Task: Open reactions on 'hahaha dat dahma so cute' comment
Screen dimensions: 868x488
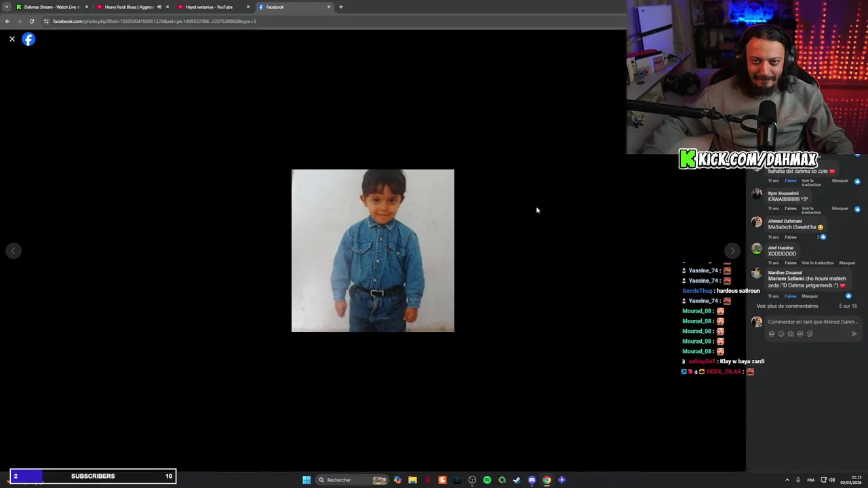Action: 857,181
